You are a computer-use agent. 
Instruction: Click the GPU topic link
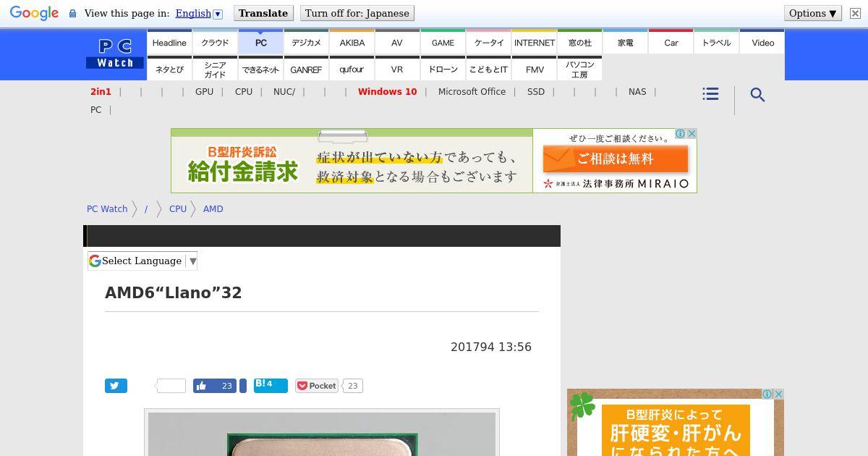(204, 92)
